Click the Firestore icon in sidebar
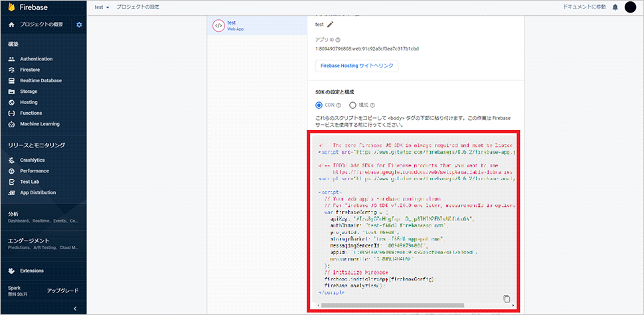644x315 pixels. (11, 70)
